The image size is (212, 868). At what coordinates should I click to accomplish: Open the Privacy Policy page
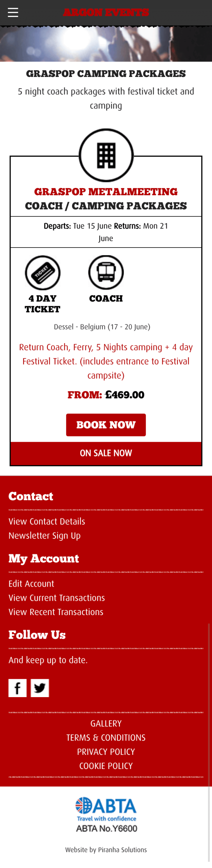tap(106, 752)
